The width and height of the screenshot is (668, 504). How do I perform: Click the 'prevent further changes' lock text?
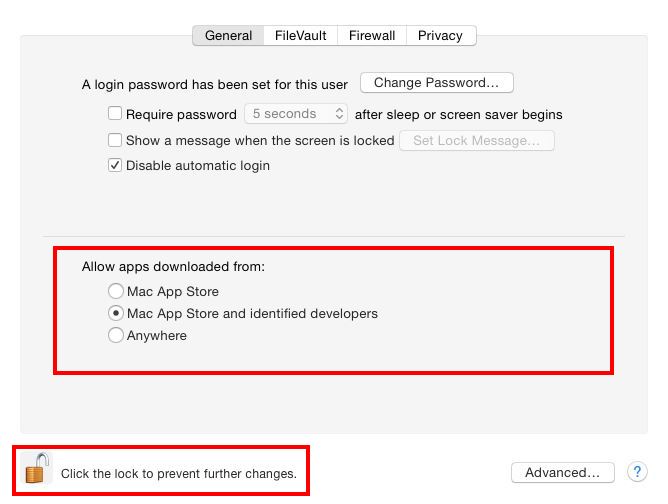point(179,473)
